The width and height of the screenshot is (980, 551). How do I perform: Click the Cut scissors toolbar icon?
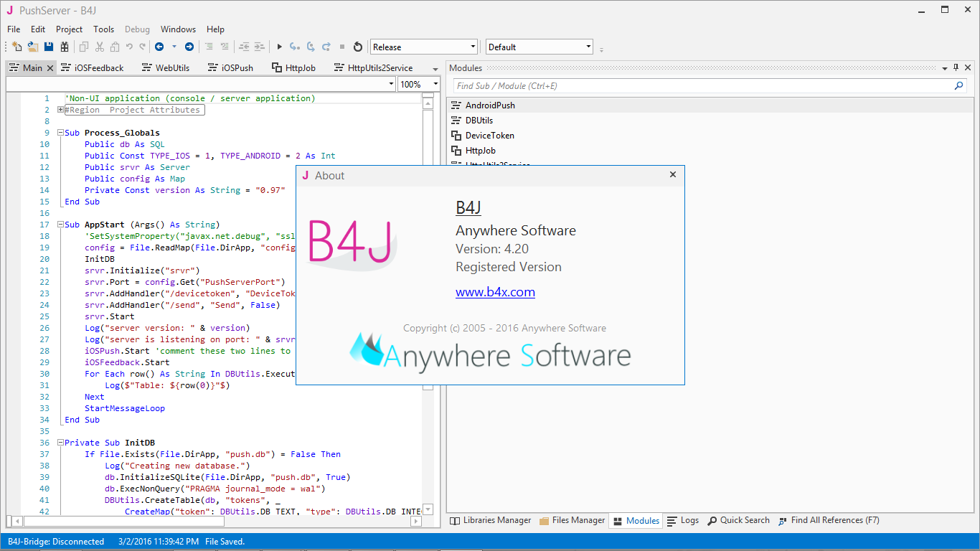(100, 47)
